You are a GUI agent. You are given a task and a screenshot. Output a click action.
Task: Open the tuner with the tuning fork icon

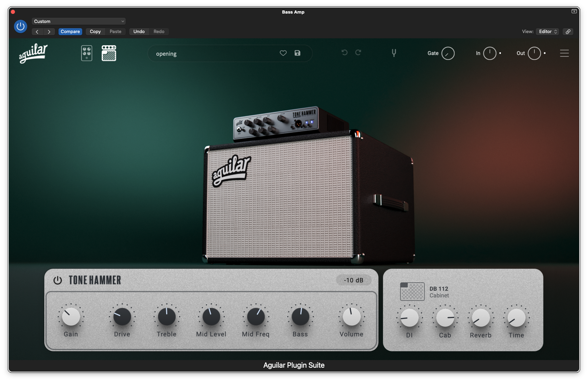(394, 53)
